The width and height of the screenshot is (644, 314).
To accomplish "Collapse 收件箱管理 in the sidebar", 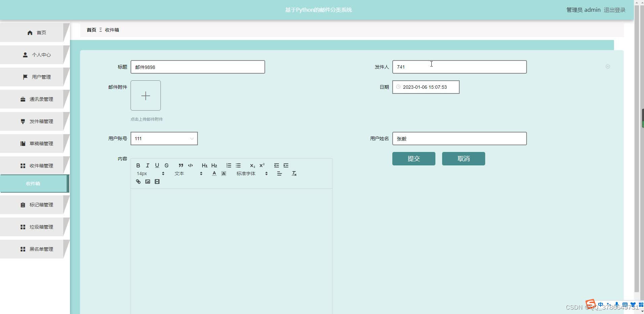I will click(x=35, y=166).
